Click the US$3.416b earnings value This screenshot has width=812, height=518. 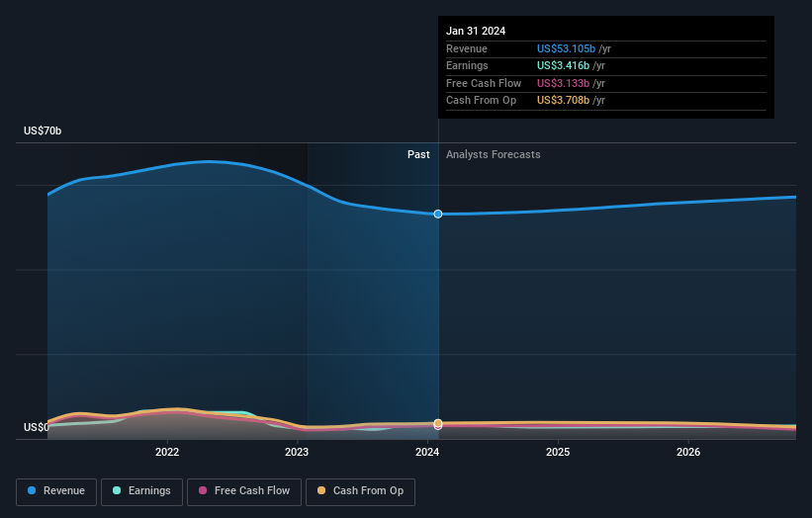[x=563, y=65]
